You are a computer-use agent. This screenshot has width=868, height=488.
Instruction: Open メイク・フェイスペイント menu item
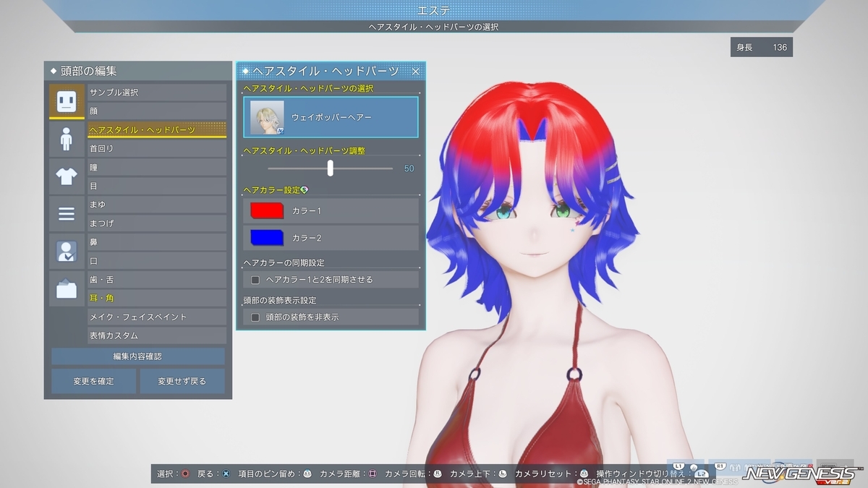[x=157, y=317]
